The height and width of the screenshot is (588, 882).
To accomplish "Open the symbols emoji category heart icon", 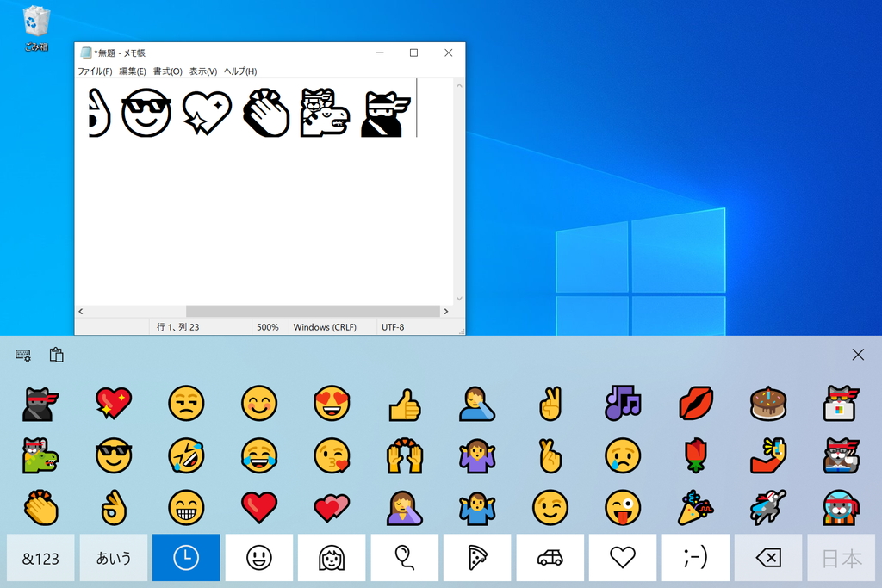I will tap(623, 558).
